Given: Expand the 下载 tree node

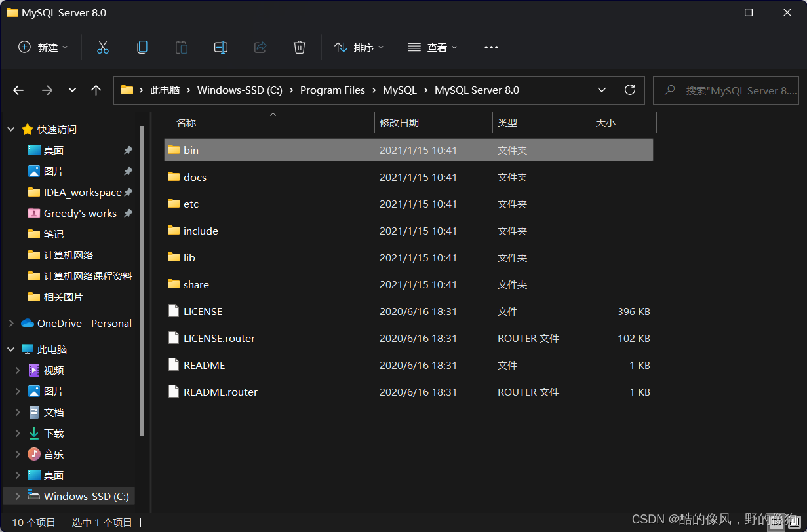Looking at the screenshot, I should click(x=18, y=433).
